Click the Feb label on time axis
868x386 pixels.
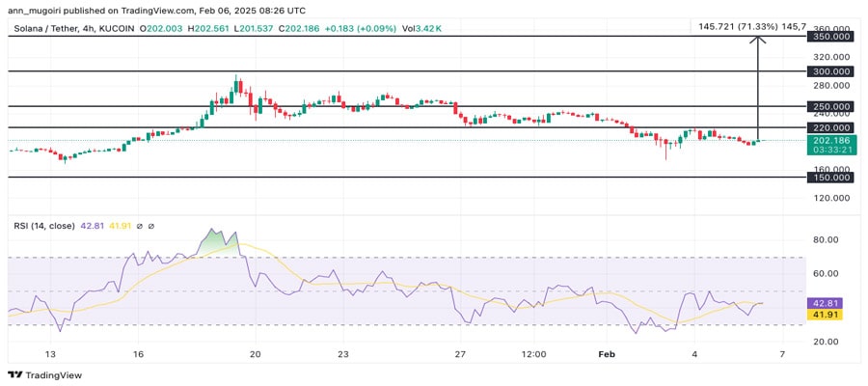607,354
